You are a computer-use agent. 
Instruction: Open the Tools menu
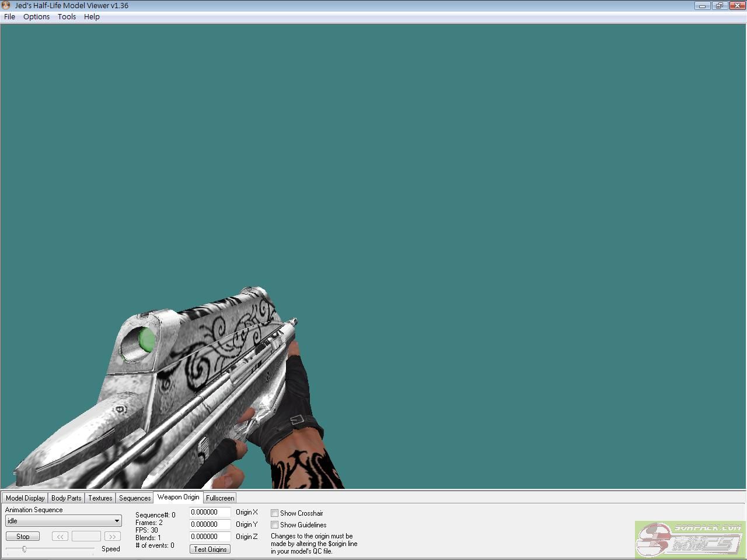pos(67,17)
